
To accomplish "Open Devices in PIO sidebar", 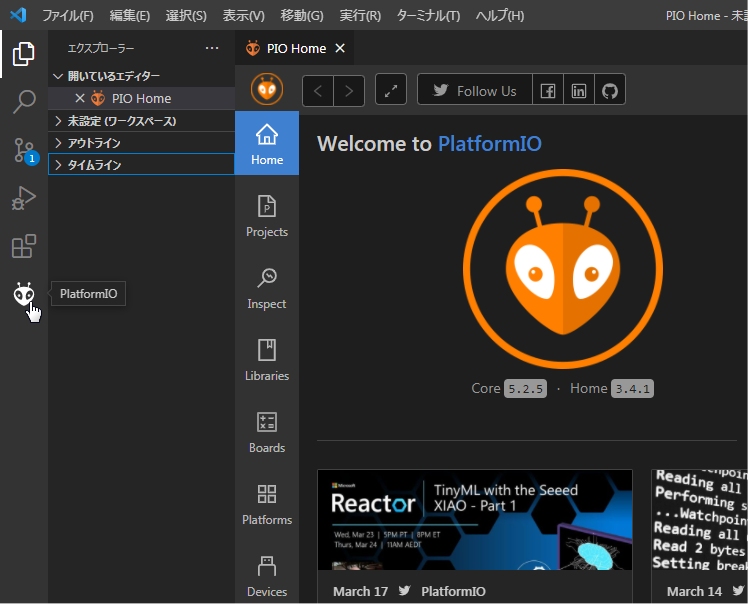I will 267,576.
